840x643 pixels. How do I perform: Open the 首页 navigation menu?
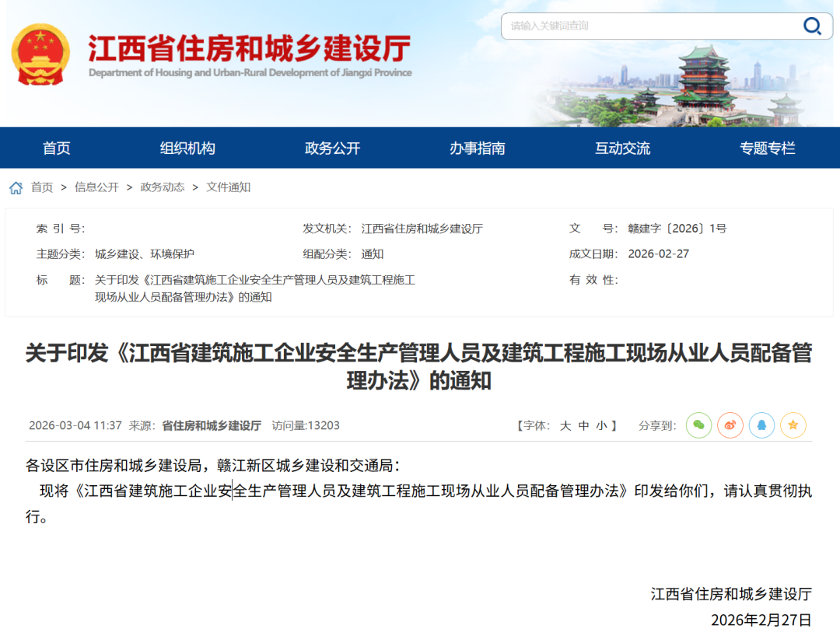(55, 148)
